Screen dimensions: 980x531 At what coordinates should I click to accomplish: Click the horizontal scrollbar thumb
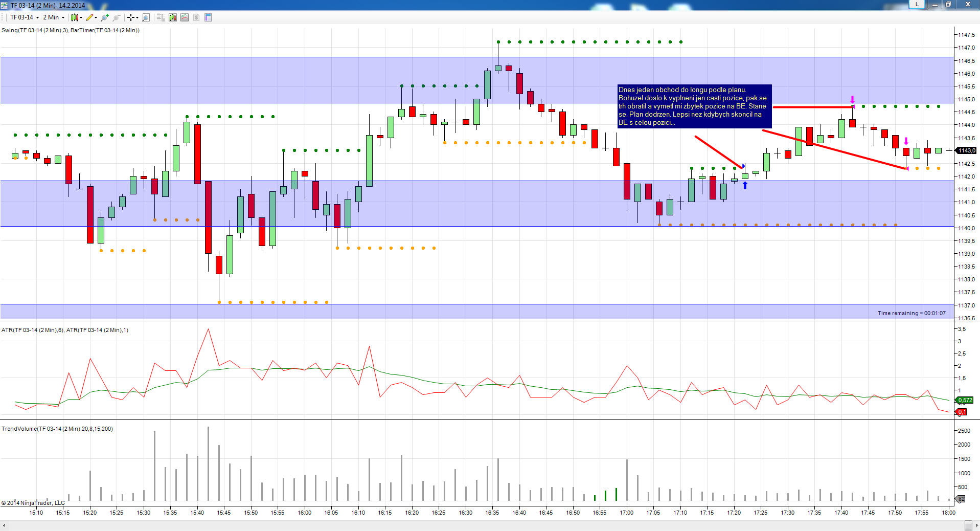click(x=968, y=526)
